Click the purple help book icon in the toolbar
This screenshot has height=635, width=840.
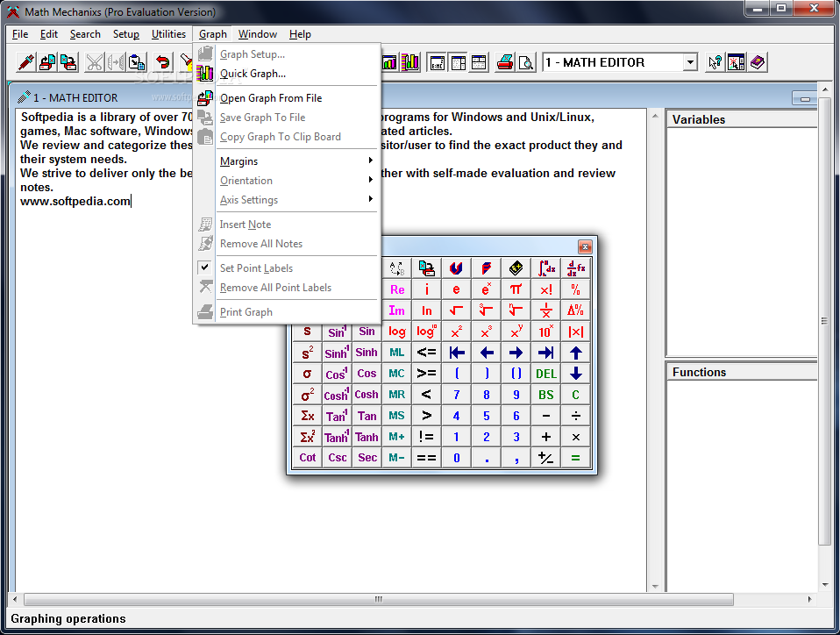click(758, 62)
